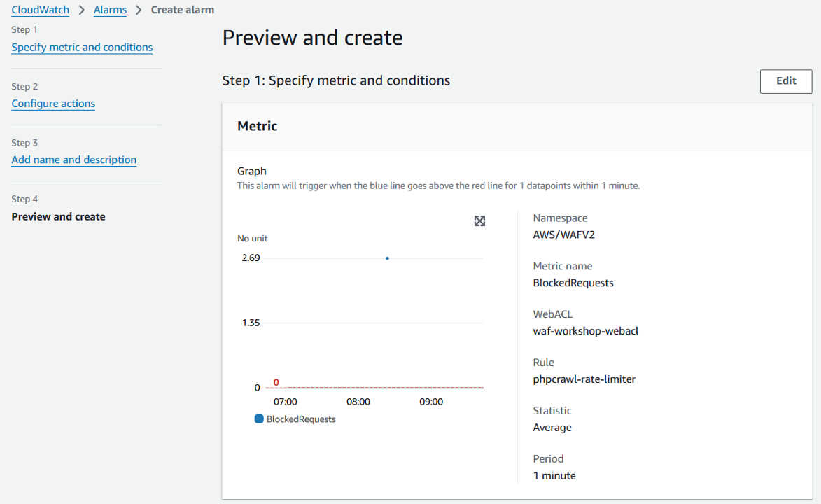Click the phpcrawl-rate-limiter rule value
821x504 pixels.
click(584, 379)
